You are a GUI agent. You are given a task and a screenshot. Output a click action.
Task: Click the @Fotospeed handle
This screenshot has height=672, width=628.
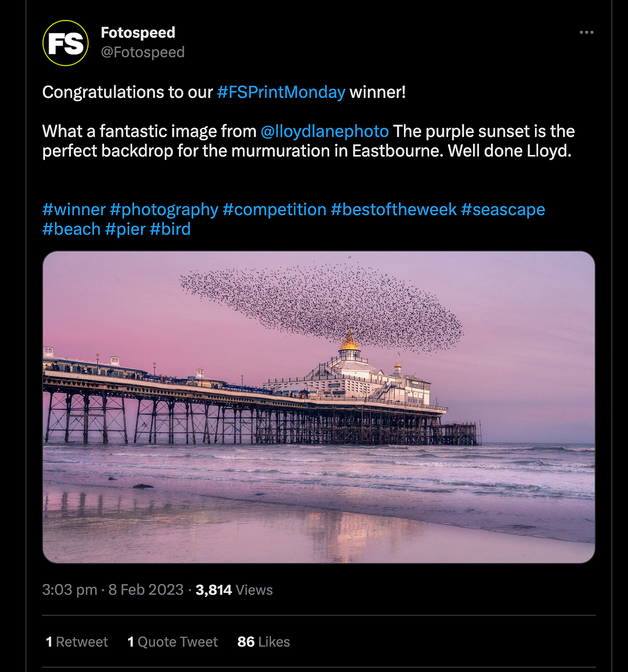(142, 52)
